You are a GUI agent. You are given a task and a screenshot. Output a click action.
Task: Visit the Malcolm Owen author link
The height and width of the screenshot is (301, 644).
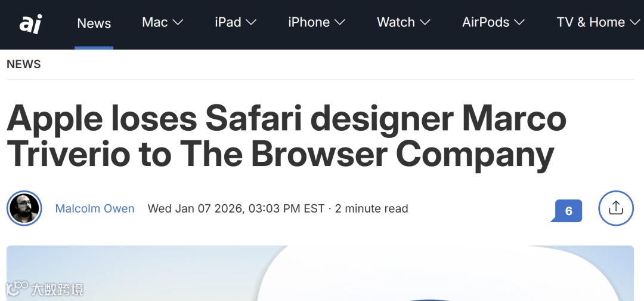pos(95,208)
